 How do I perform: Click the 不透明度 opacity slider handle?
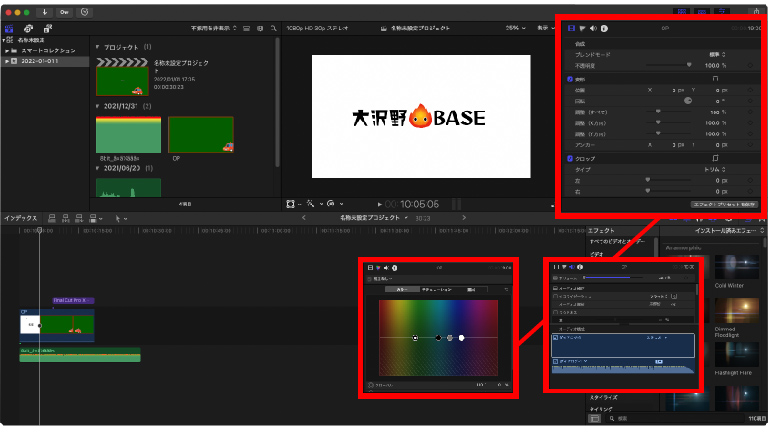(x=689, y=65)
